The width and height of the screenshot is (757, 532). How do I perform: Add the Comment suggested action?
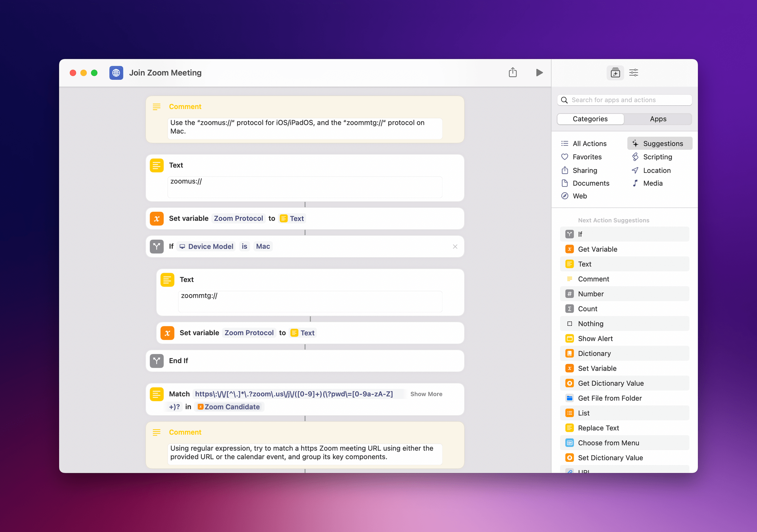(625, 279)
